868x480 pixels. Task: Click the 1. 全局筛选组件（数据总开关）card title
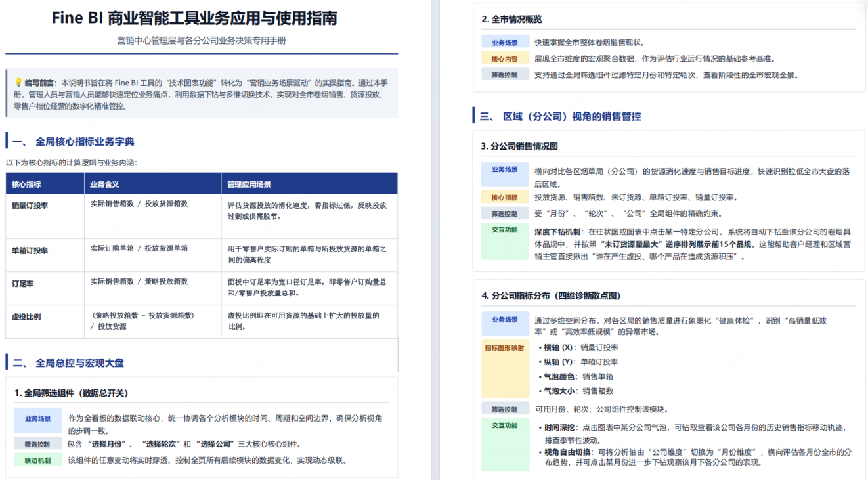pyautogui.click(x=72, y=393)
